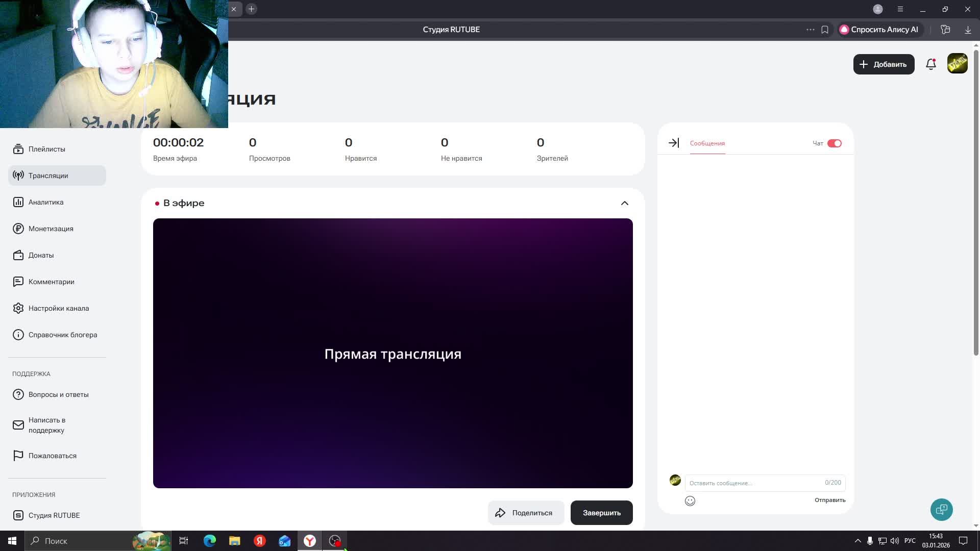The width and height of the screenshot is (980, 551).
Task: Open browser downloads arrow icon
Action: [x=968, y=30]
